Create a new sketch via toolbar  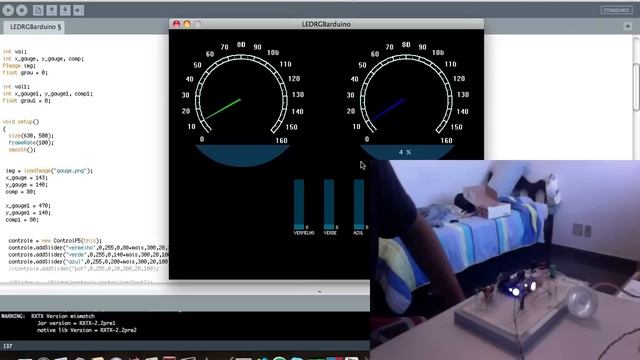(x=38, y=10)
